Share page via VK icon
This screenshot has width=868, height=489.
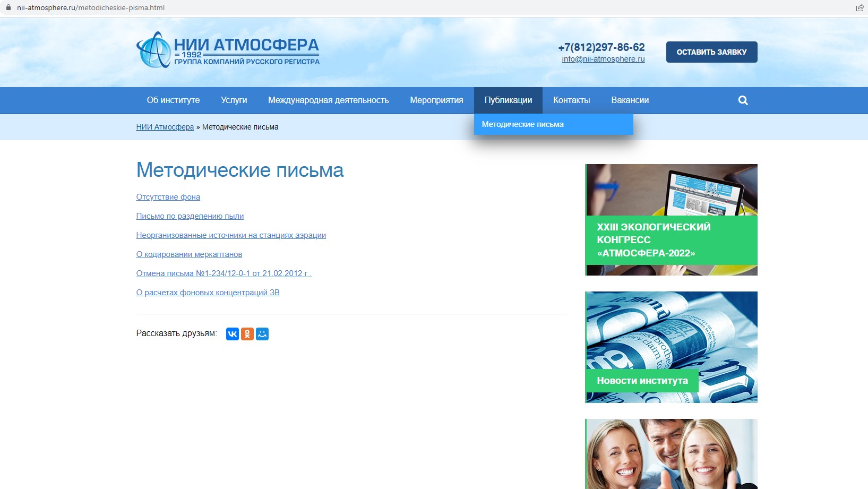click(233, 334)
